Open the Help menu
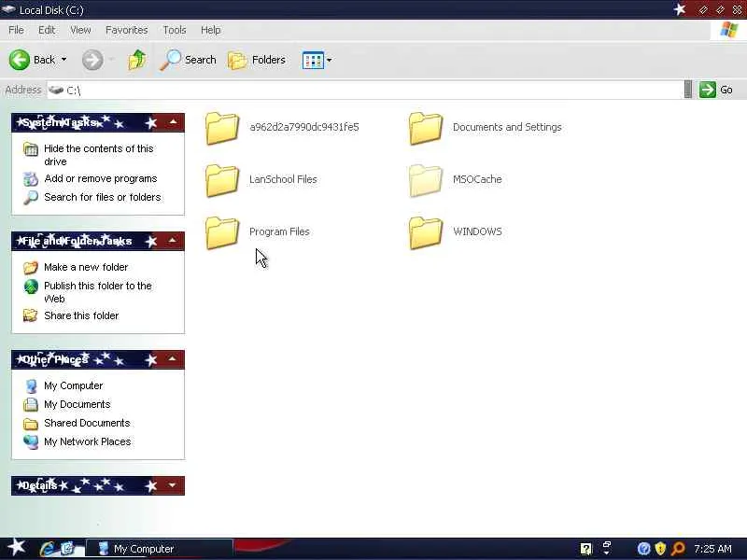The width and height of the screenshot is (747, 560). [211, 30]
